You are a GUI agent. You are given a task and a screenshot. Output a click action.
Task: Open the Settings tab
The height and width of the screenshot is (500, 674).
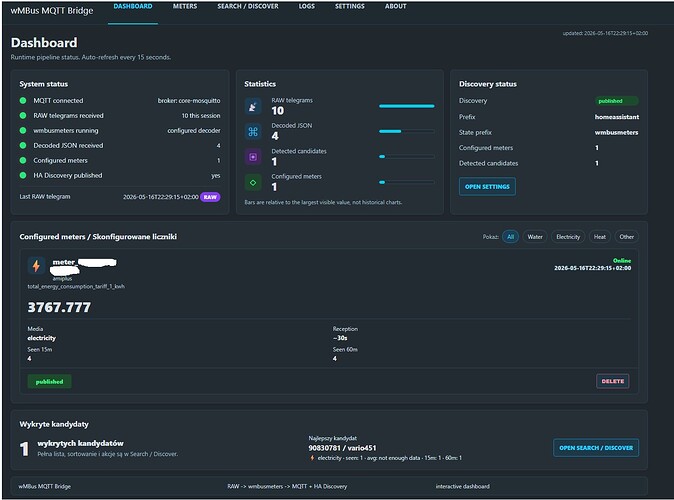[x=349, y=6]
